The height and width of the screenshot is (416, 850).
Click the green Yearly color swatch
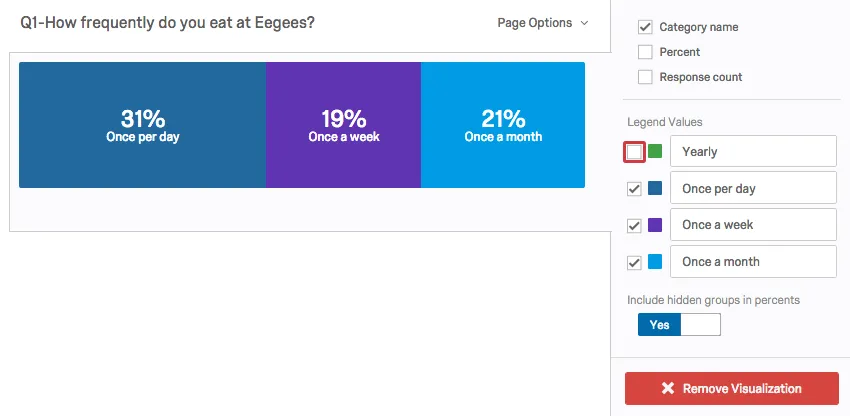655,152
